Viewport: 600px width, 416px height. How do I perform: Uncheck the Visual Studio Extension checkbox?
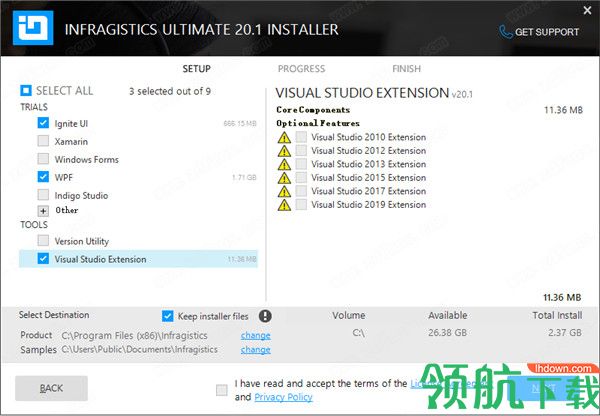(43, 259)
